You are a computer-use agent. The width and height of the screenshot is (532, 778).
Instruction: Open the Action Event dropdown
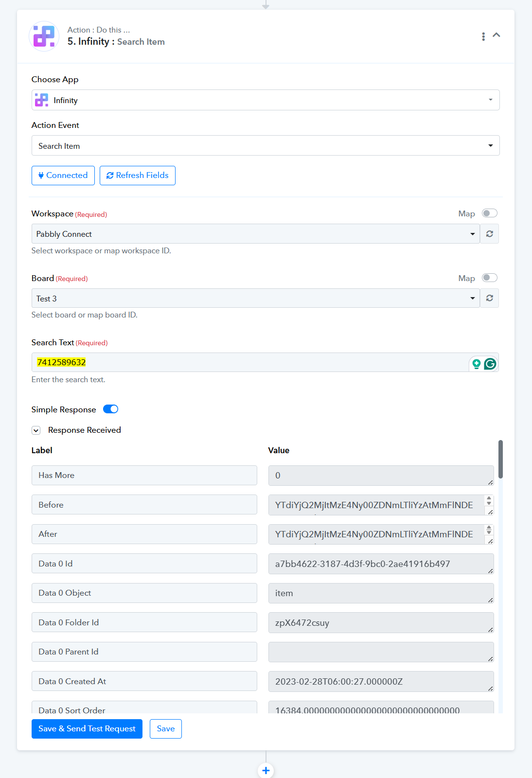click(x=266, y=146)
